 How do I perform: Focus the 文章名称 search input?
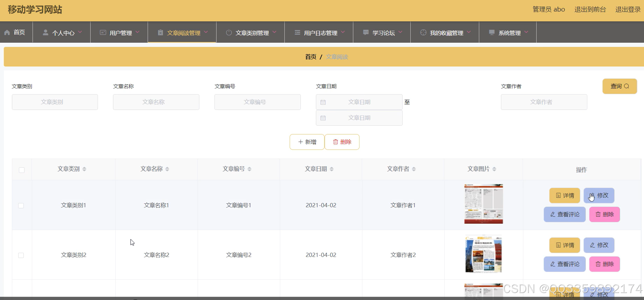point(156,102)
